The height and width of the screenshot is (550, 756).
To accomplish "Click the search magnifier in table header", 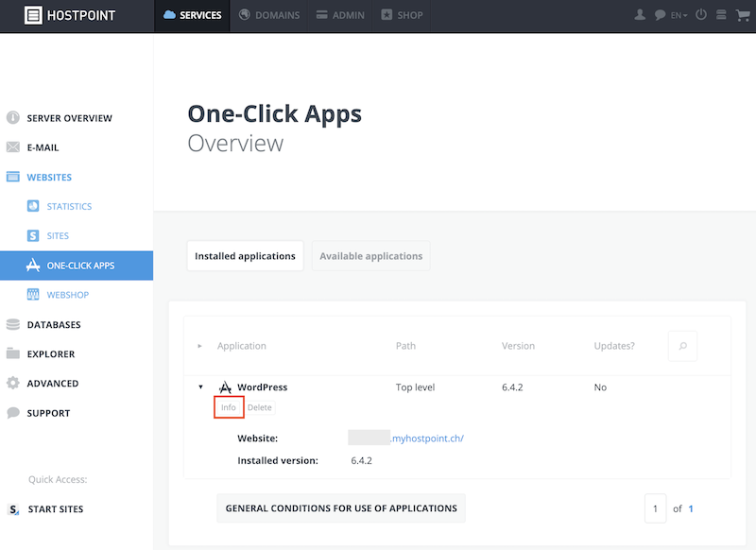I will point(682,346).
